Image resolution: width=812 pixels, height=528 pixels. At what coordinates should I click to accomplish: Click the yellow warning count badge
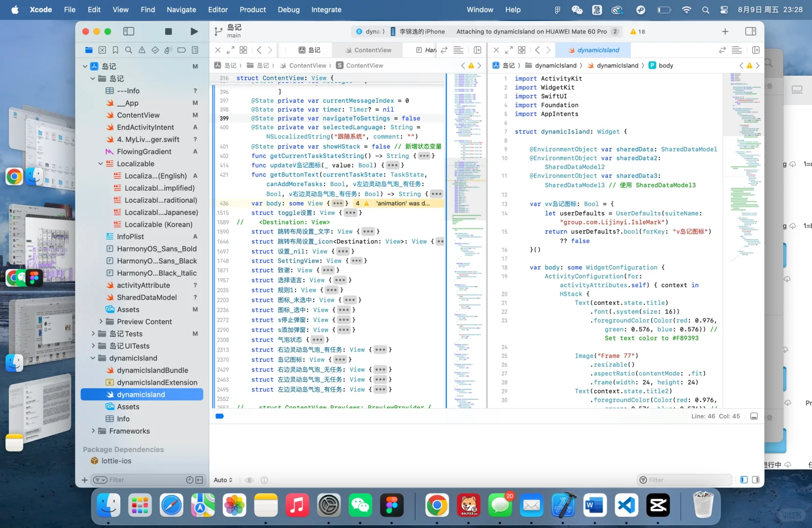click(x=637, y=31)
